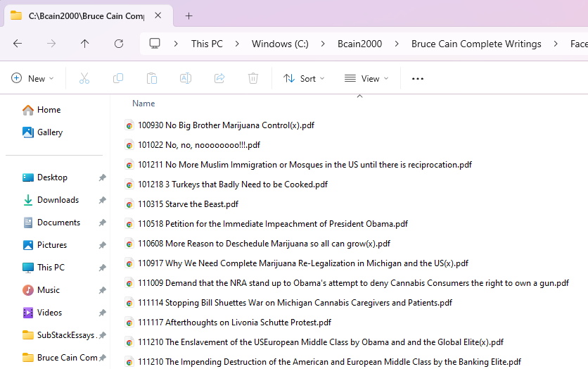The height and width of the screenshot is (369, 588).
Task: Select 101218 3 Turkeys that Badly Need pdf
Action: tap(233, 184)
